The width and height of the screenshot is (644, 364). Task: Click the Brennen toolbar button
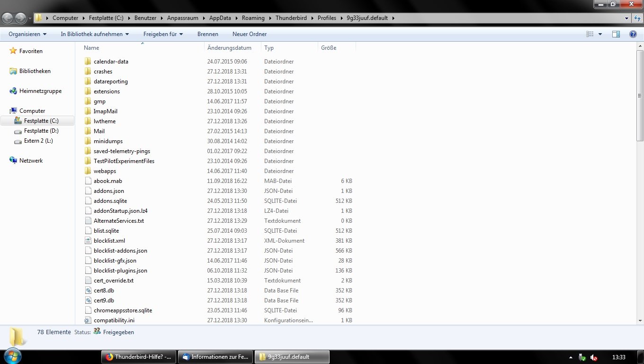point(208,34)
